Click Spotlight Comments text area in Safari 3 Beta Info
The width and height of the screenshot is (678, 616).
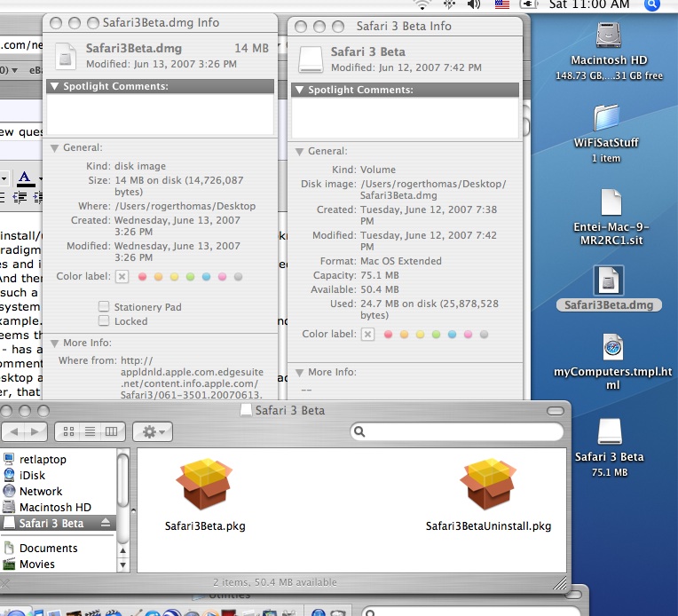point(406,118)
